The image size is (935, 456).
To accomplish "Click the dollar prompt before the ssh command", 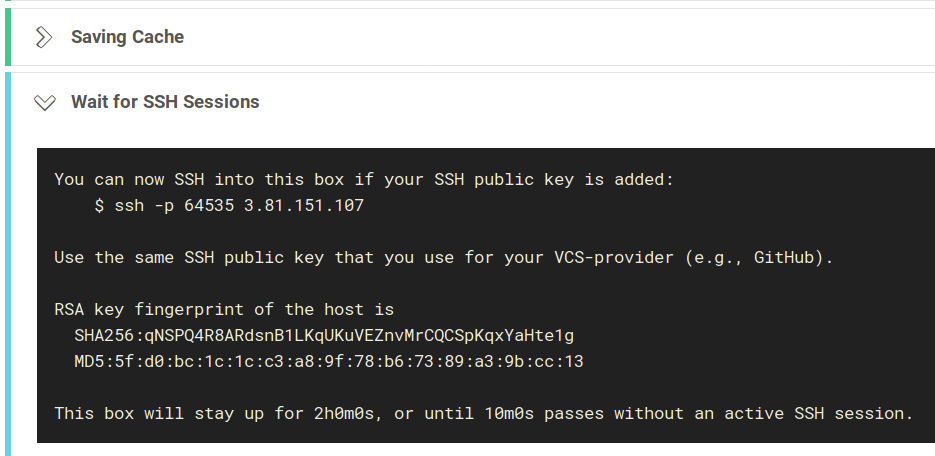I will [99, 206].
